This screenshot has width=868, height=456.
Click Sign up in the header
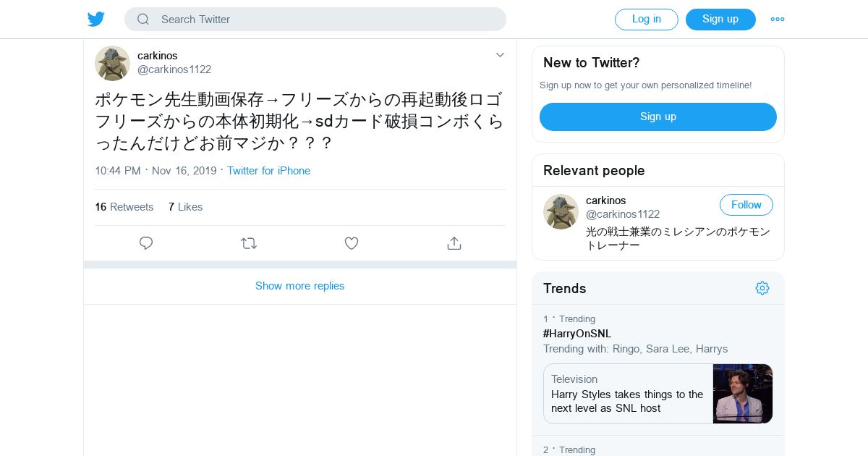click(x=720, y=20)
